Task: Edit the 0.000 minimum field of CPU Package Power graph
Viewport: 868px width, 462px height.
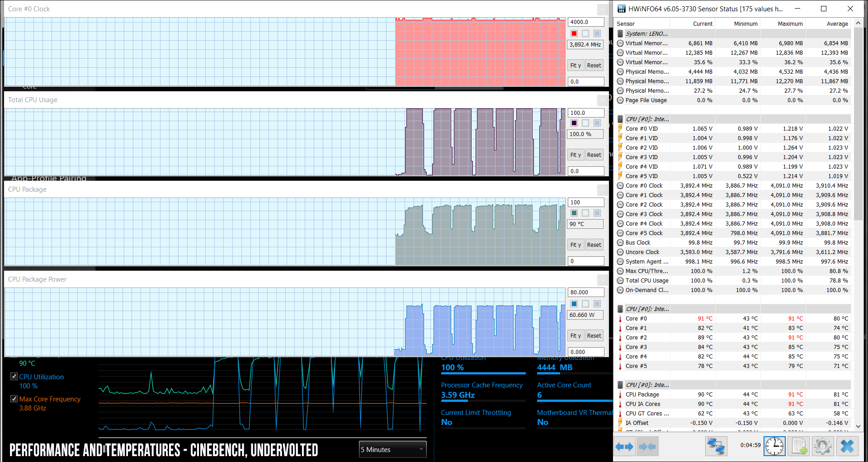Action: (586, 352)
